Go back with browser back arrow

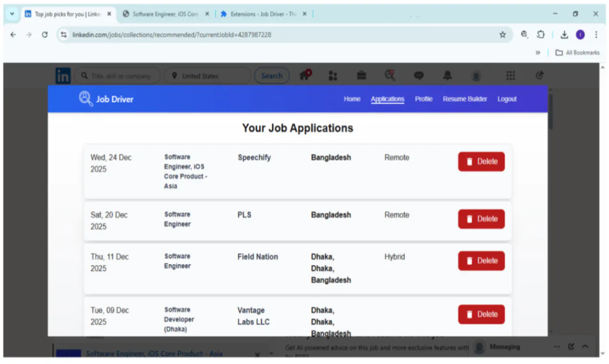coord(13,34)
